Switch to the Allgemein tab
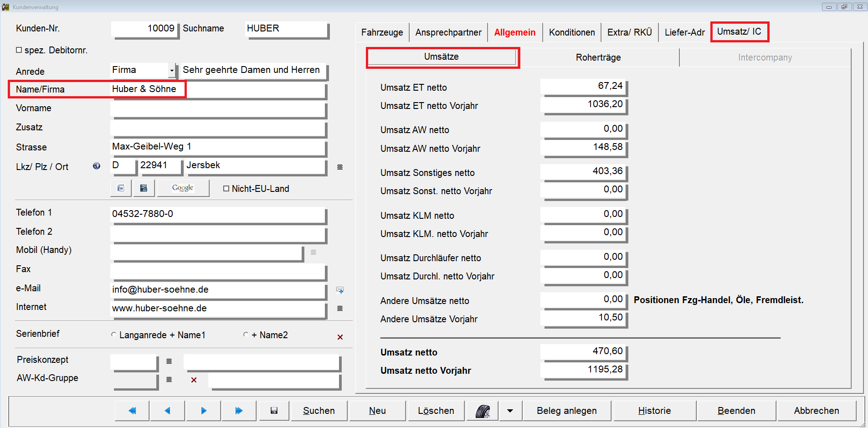 515,32
